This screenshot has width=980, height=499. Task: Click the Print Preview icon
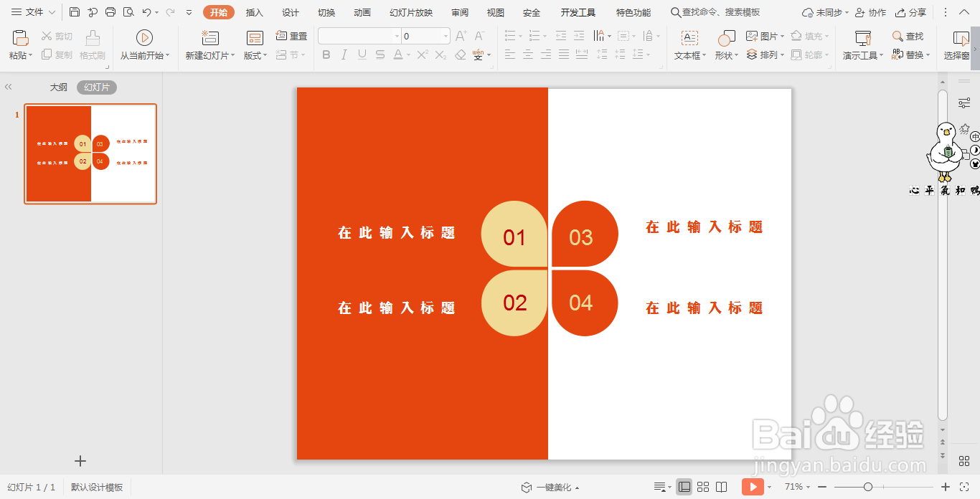[x=128, y=12]
